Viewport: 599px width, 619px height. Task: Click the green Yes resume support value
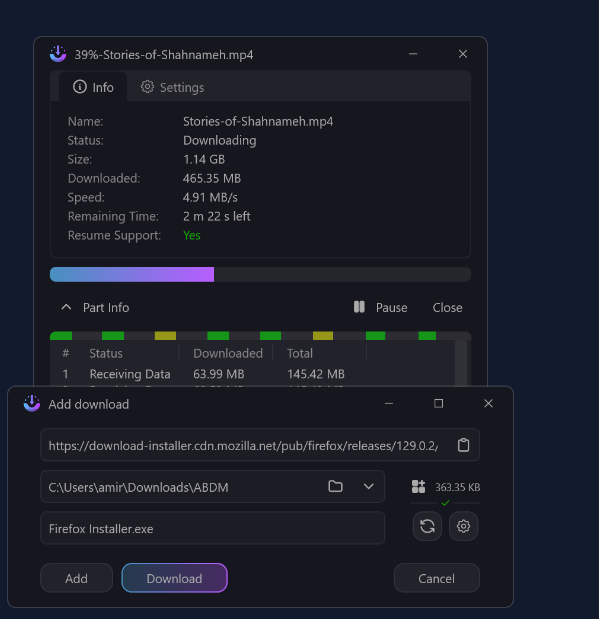pyautogui.click(x=192, y=235)
